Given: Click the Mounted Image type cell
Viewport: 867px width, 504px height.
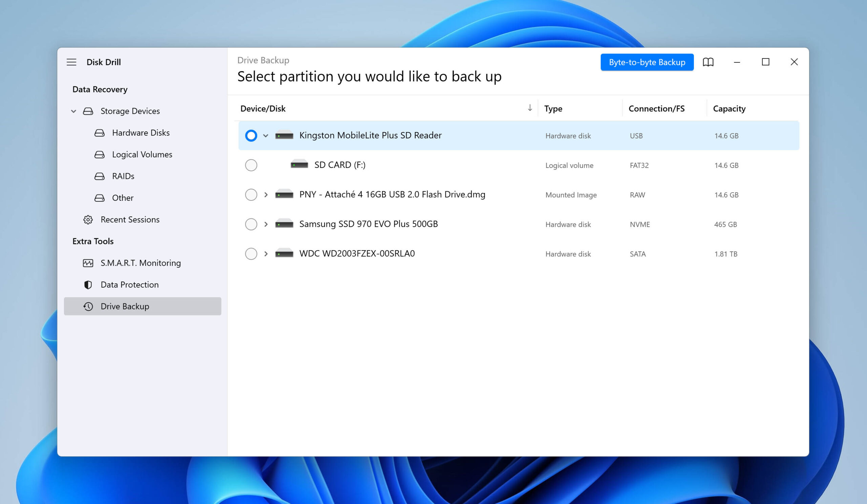Looking at the screenshot, I should point(571,195).
